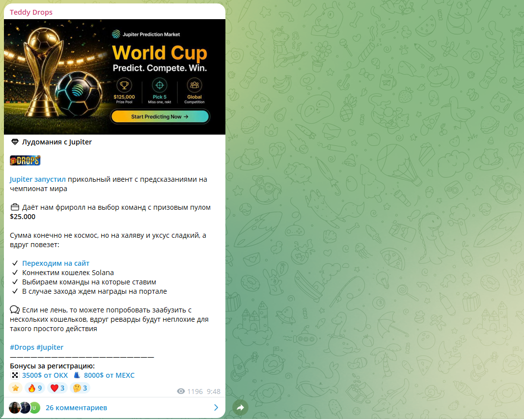Image resolution: width=524 pixels, height=420 pixels.
Task: Toggle the fire reaction with 9
Action: tap(35, 388)
